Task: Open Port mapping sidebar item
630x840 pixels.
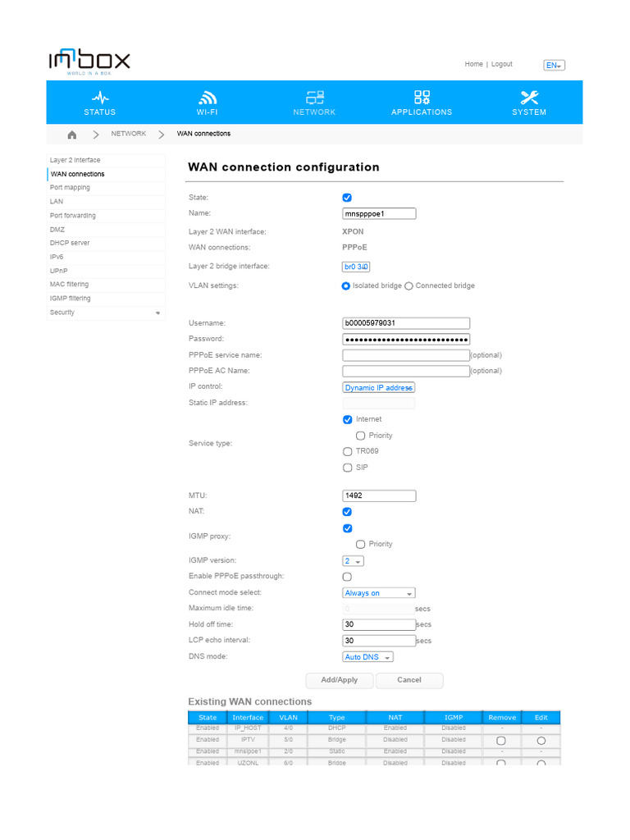Action: click(x=106, y=188)
